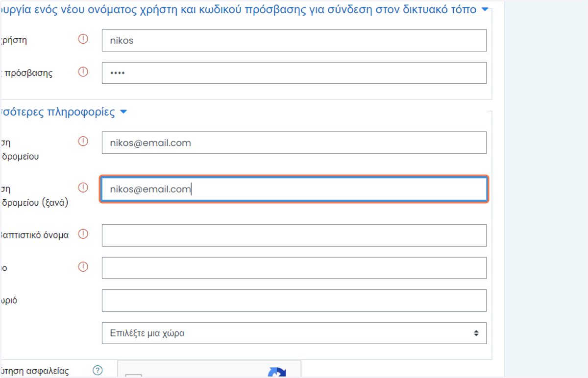588x378 pixels.
Task: Open help icon next to ερώτηση ασφαλείας
Action: pyautogui.click(x=98, y=370)
